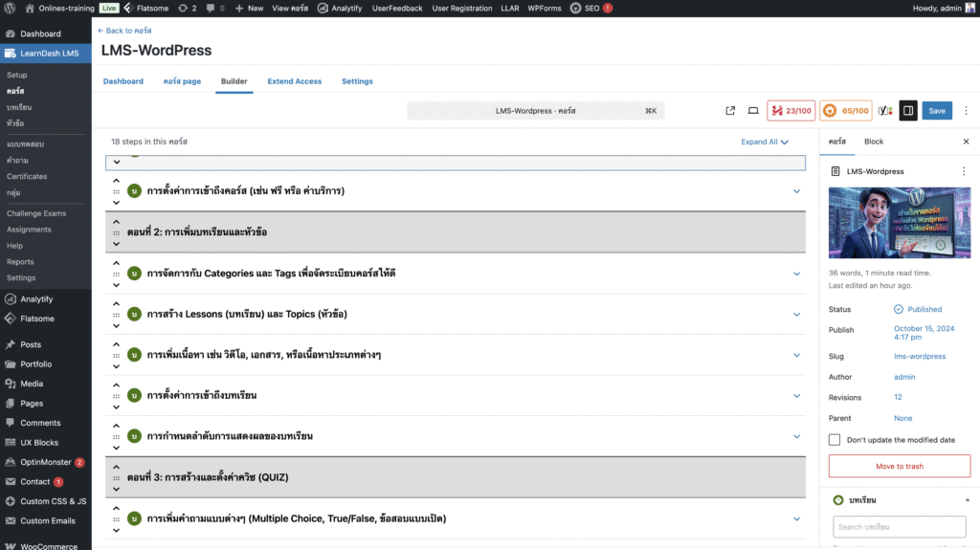
Task: Switch to the Extend Access tab
Action: point(295,81)
